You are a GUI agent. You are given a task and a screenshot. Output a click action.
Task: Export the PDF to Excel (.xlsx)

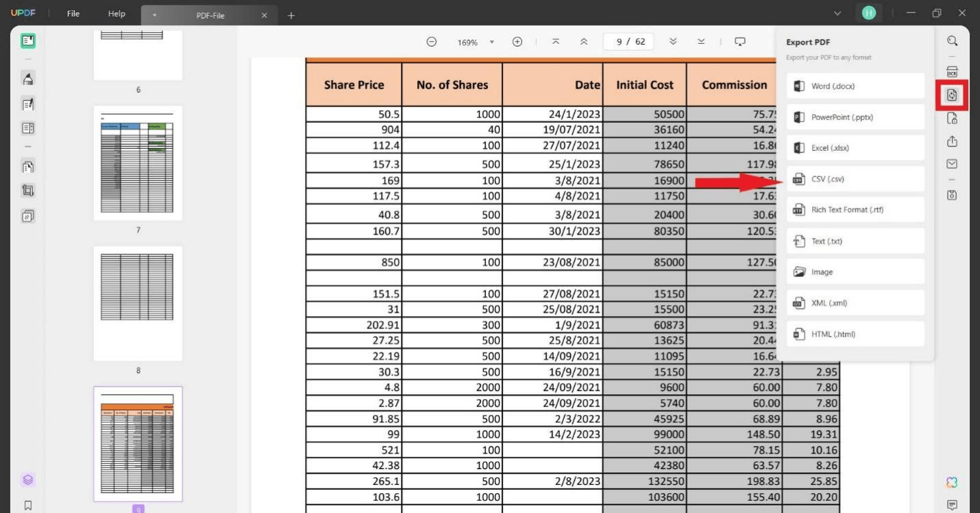click(x=855, y=147)
